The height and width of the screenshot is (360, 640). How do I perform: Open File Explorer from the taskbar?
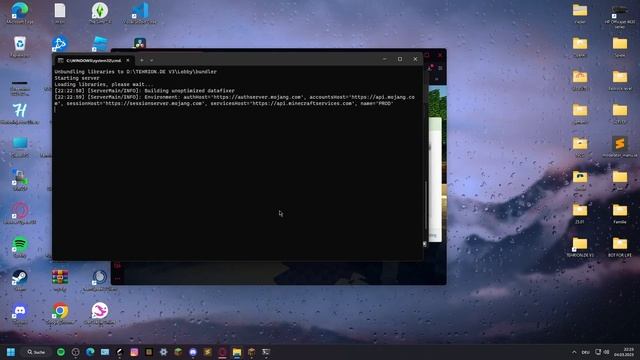tap(237, 352)
